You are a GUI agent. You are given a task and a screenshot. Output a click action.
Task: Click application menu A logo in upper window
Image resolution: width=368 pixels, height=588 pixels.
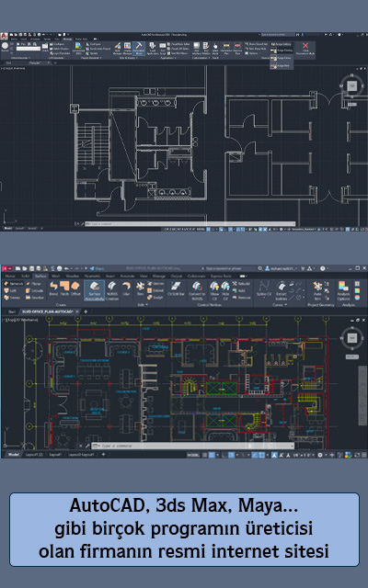[x=4, y=36]
